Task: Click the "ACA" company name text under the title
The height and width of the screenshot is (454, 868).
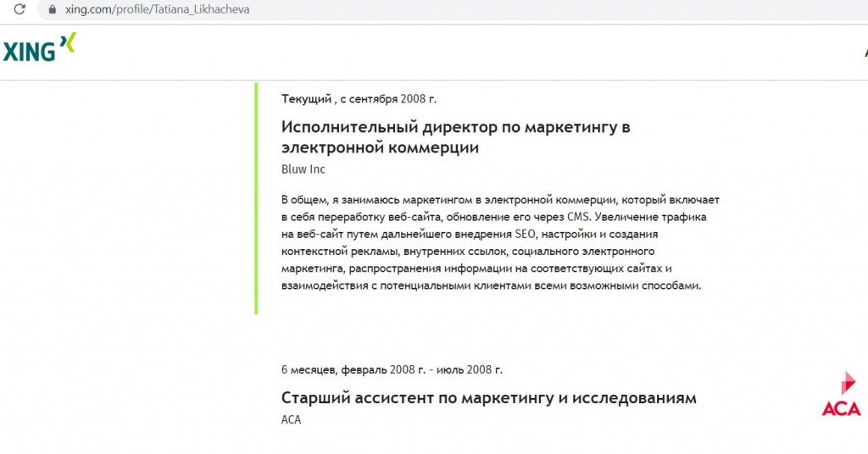Action: click(291, 420)
